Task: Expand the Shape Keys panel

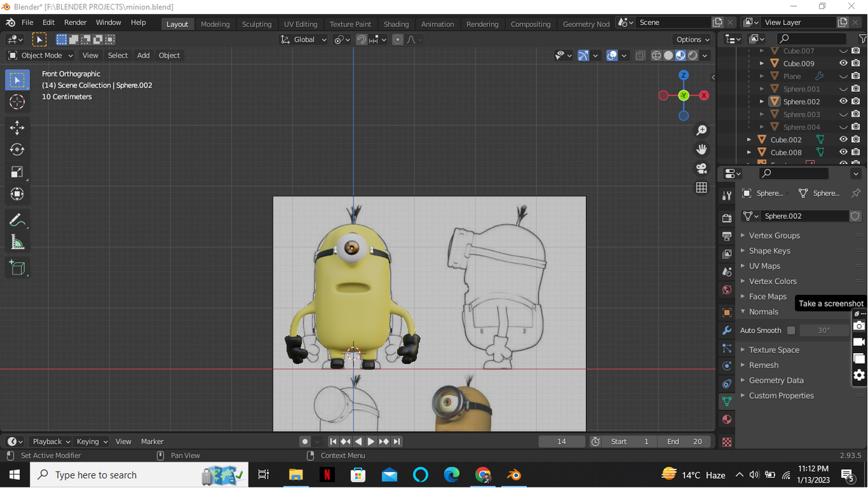Action: coord(769,251)
